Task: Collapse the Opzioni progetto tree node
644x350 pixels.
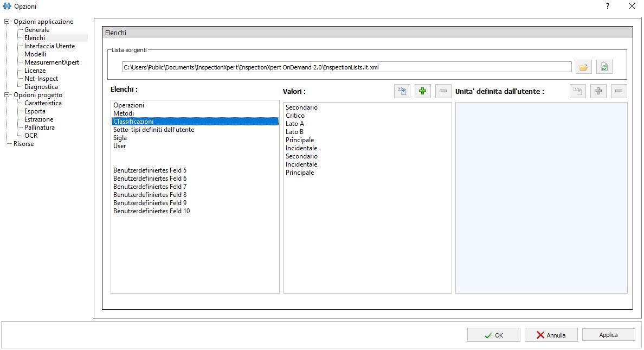Action: (7, 95)
